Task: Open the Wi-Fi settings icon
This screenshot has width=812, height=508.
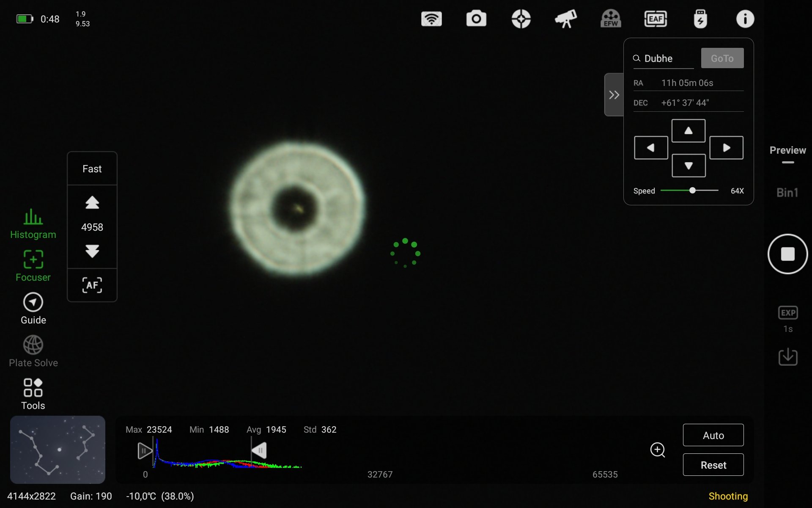Action: click(431, 19)
